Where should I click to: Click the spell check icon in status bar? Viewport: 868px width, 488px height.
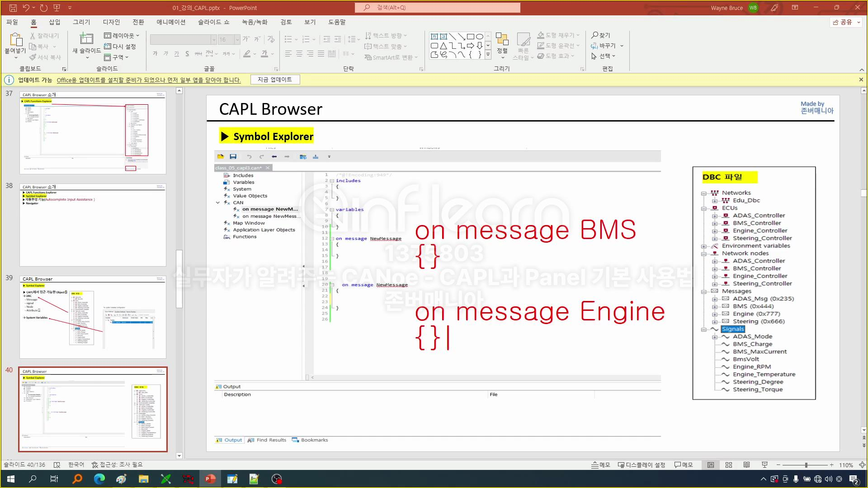(x=57, y=465)
